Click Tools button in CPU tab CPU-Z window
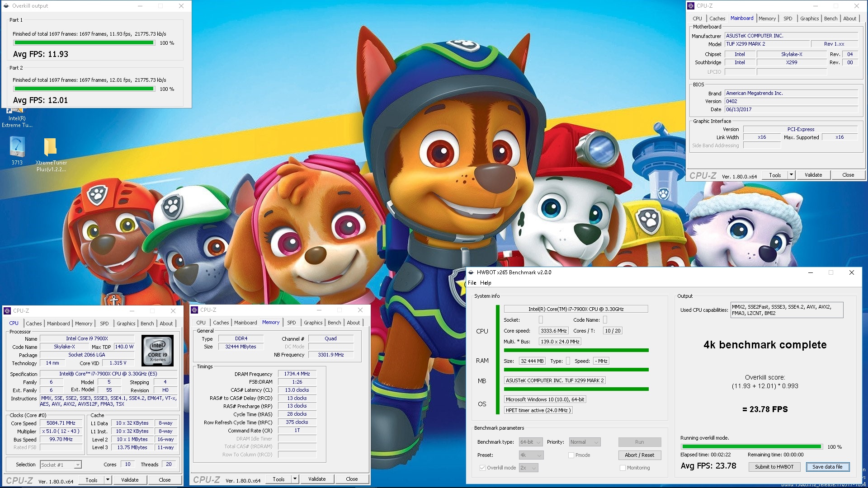The image size is (868, 488). [x=92, y=480]
